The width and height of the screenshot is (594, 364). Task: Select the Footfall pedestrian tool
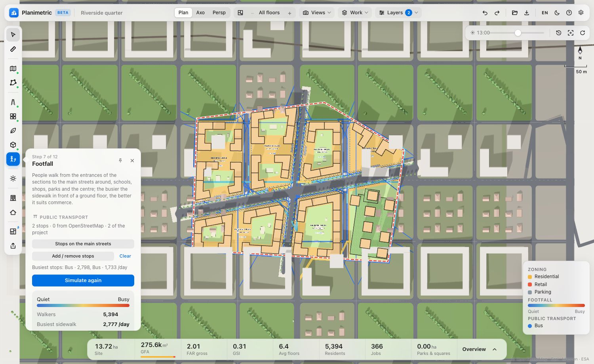pyautogui.click(x=13, y=159)
